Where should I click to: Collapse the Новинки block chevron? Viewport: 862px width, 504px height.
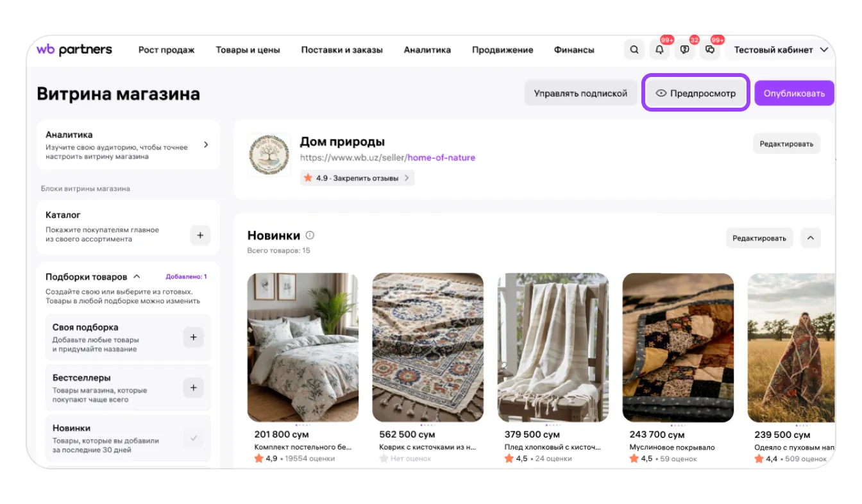810,238
